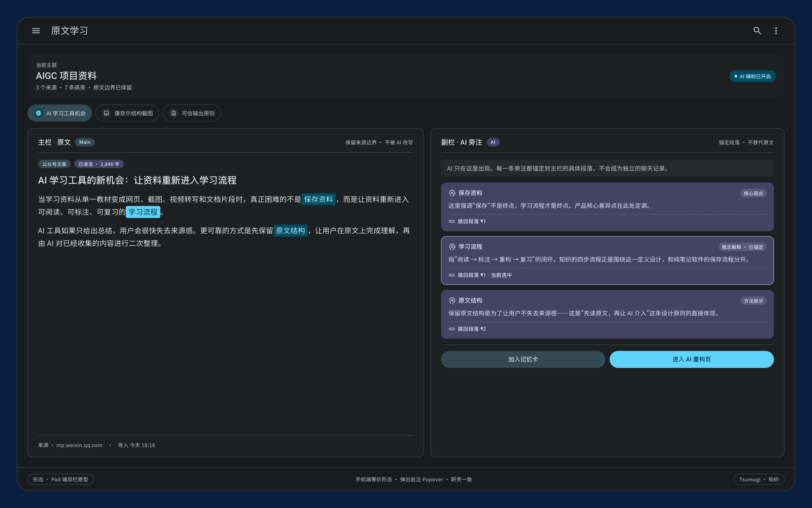The width and height of the screenshot is (812, 508).
Task: Click the 保留来源边界 · 不被 AI 改写 note
Action: 379,142
